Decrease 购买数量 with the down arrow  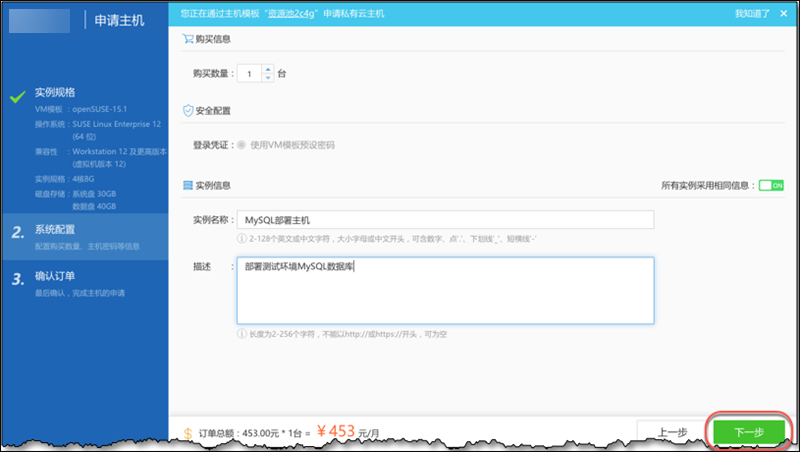click(267, 78)
